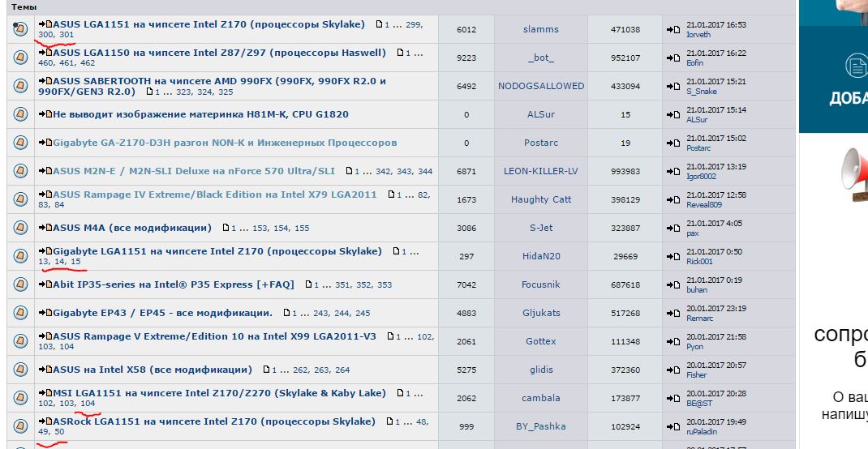
Task: Open last post icon next to buhan
Action: (673, 284)
